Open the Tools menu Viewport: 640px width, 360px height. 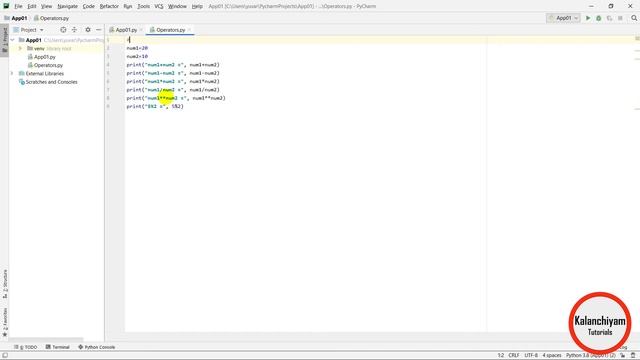pyautogui.click(x=143, y=6)
